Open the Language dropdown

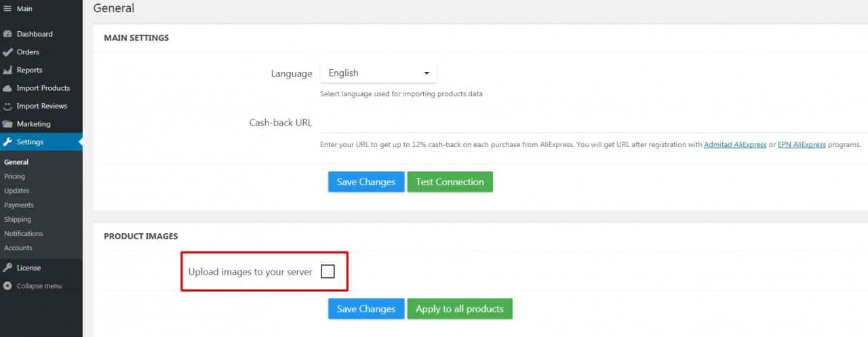coord(378,73)
